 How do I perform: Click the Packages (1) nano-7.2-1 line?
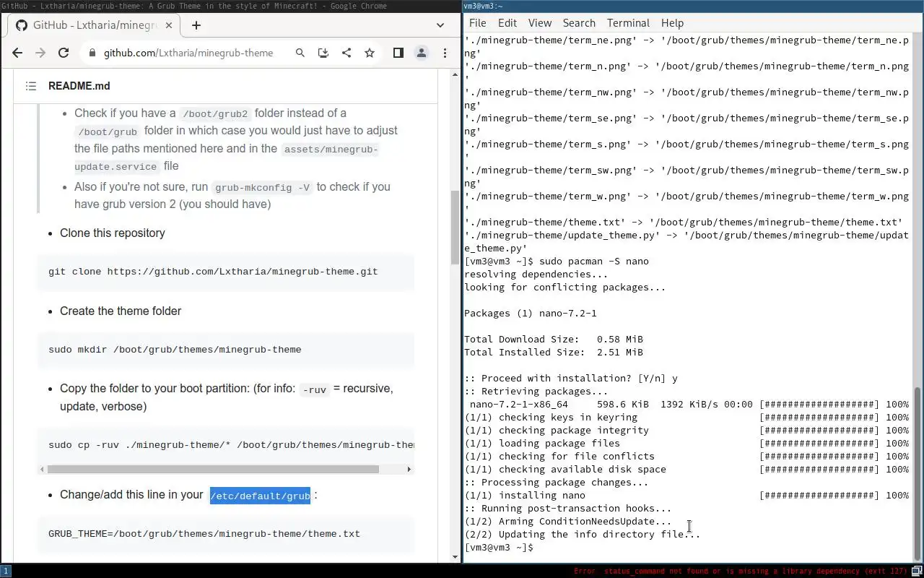531,314
